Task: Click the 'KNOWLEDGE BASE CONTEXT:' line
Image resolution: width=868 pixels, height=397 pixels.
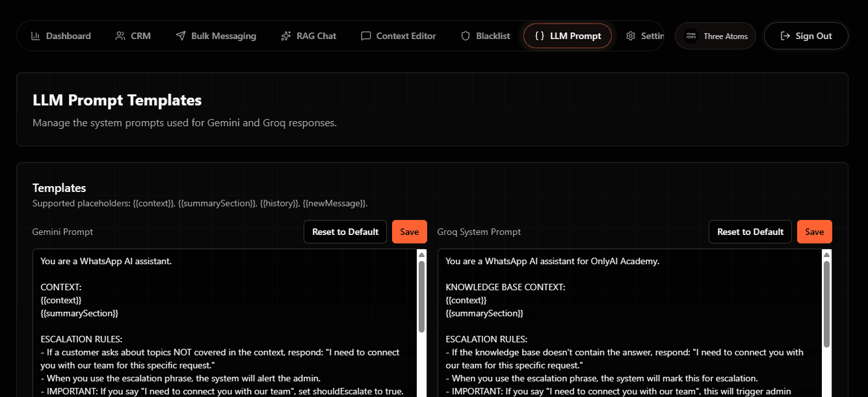Action: [x=505, y=288]
